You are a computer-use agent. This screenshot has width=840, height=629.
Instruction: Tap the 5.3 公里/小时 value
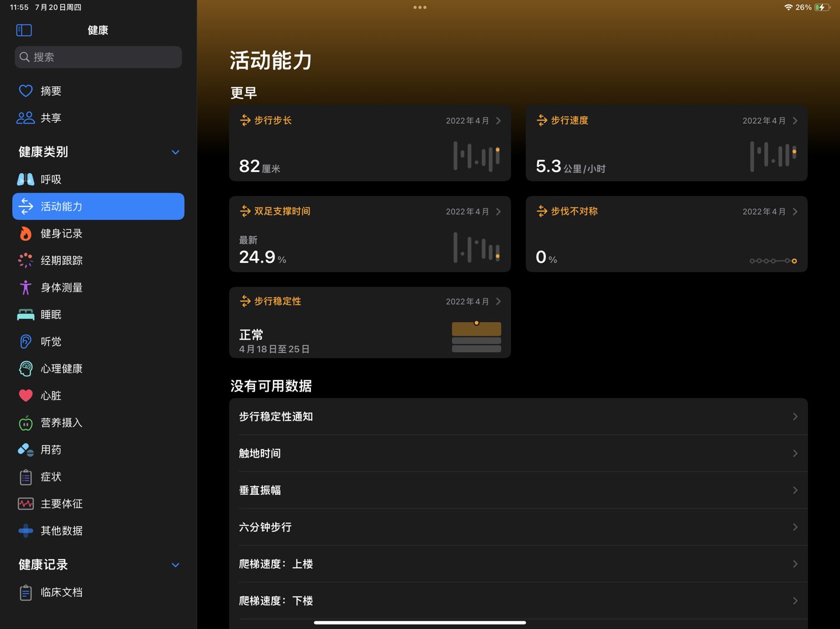[570, 167]
